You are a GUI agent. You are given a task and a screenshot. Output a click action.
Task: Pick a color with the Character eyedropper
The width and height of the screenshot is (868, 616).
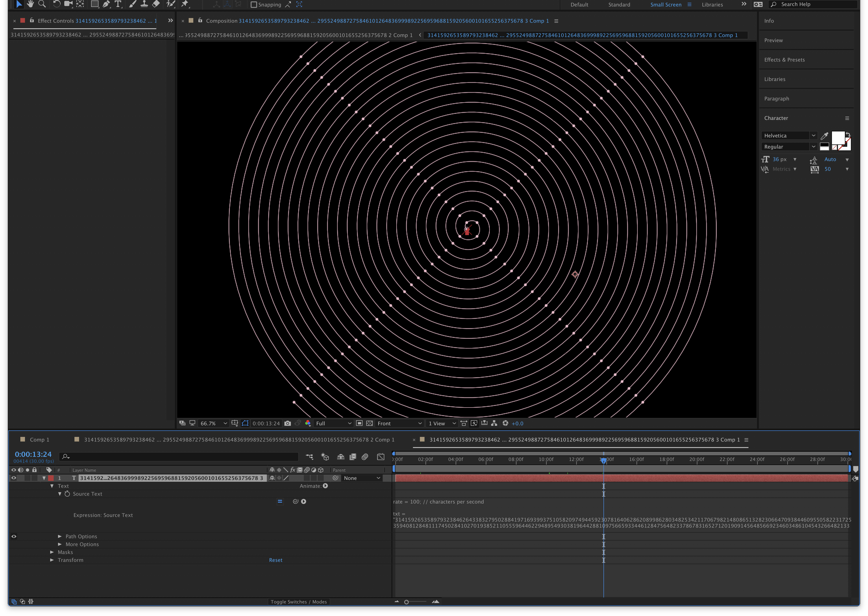(x=824, y=136)
